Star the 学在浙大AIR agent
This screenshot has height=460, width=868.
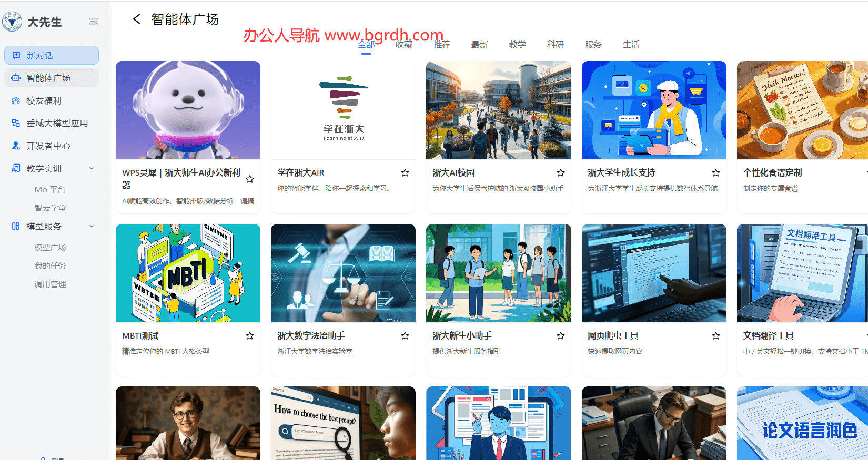coord(405,173)
